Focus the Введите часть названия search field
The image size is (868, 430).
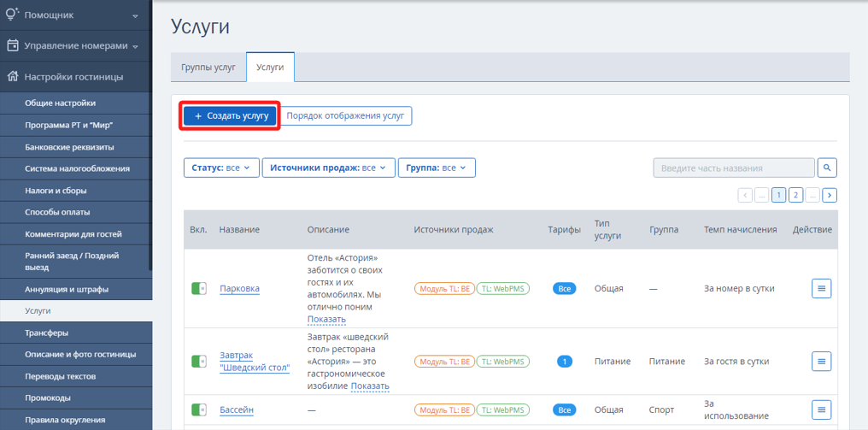[x=734, y=168]
